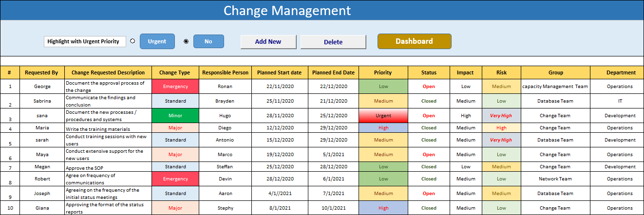Select the cell with requester Megan
Viewport: 644px width, 215px height.
pyautogui.click(x=42, y=167)
